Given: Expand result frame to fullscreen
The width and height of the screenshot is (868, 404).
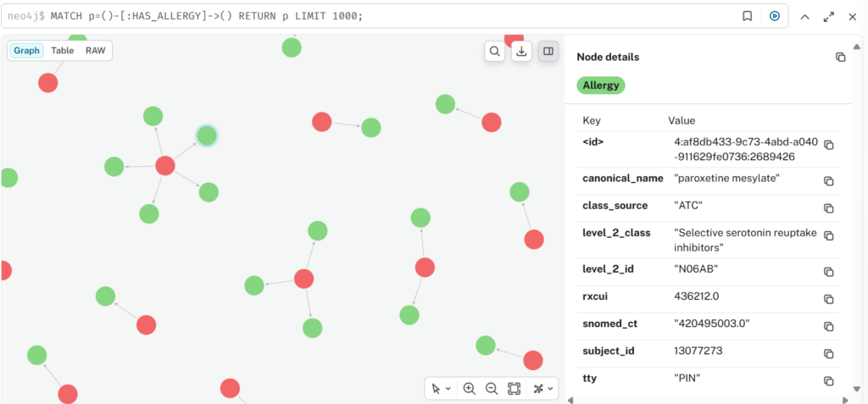Looking at the screenshot, I should point(828,16).
